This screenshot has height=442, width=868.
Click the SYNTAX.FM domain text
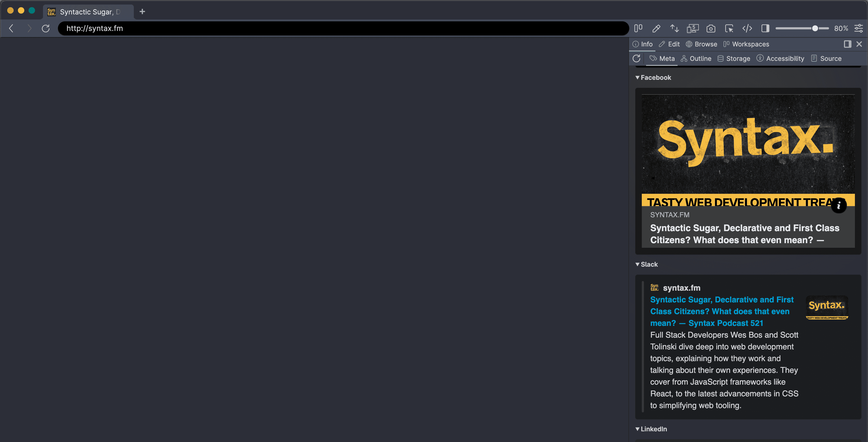670,215
